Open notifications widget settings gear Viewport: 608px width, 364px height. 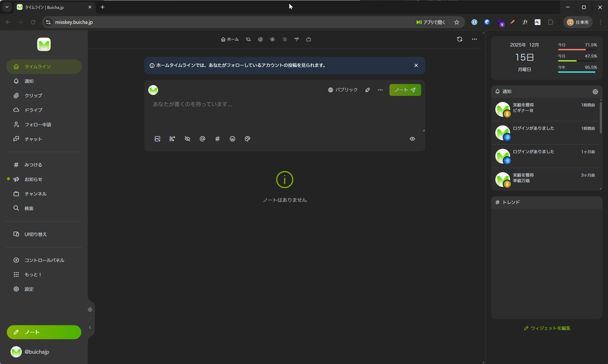pos(595,92)
